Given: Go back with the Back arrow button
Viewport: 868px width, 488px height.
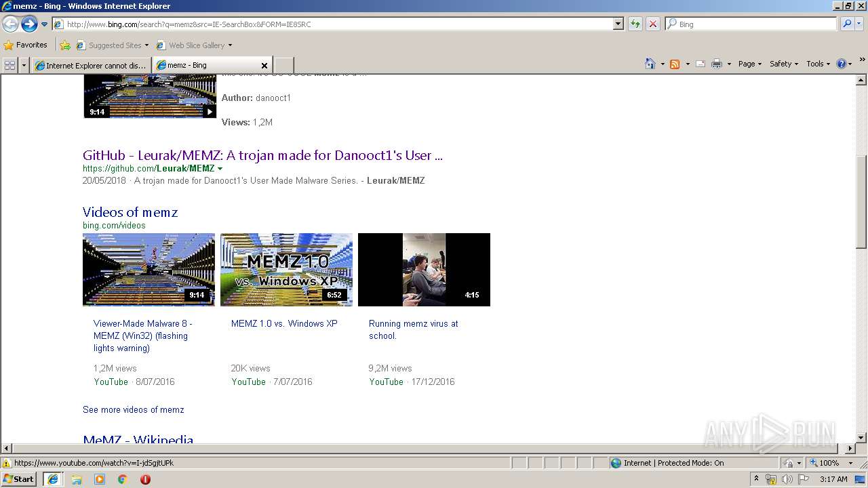Looking at the screenshot, I should pos(10,24).
